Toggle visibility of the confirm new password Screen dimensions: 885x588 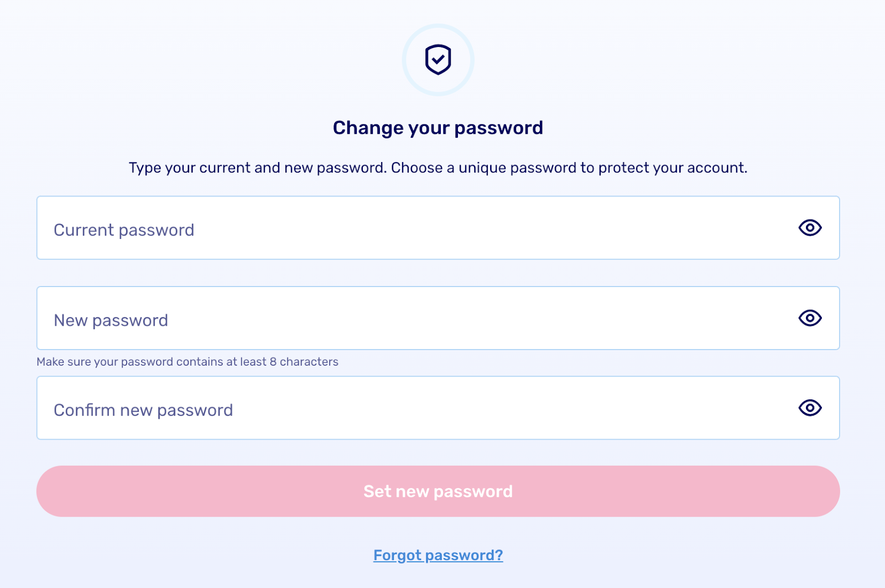pos(810,408)
